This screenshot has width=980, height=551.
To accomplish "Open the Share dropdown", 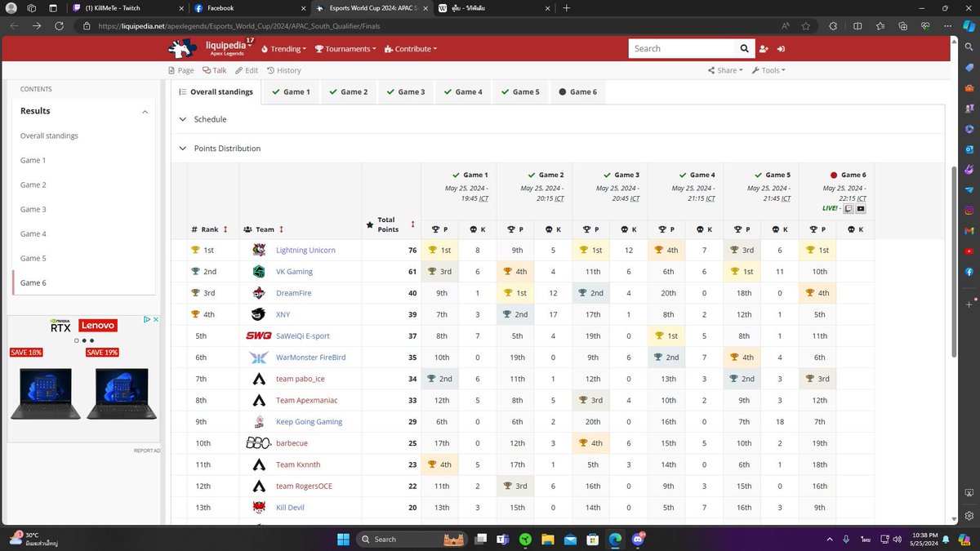I will (x=726, y=71).
